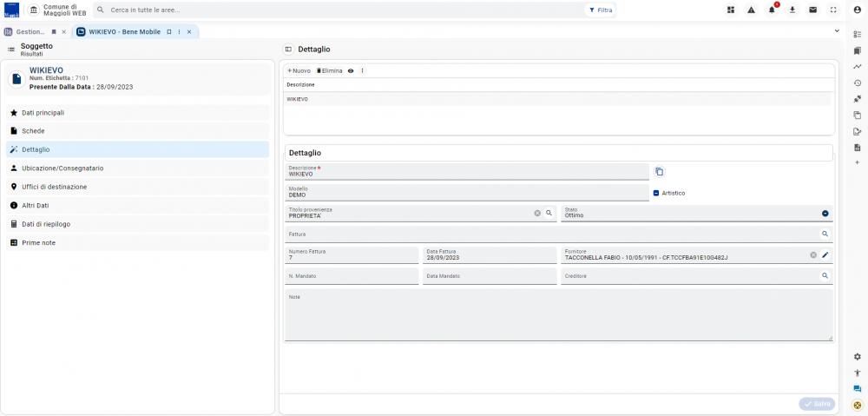This screenshot has height=416, width=868.
Task: Open Dati di riepilogo section
Action: [137, 224]
